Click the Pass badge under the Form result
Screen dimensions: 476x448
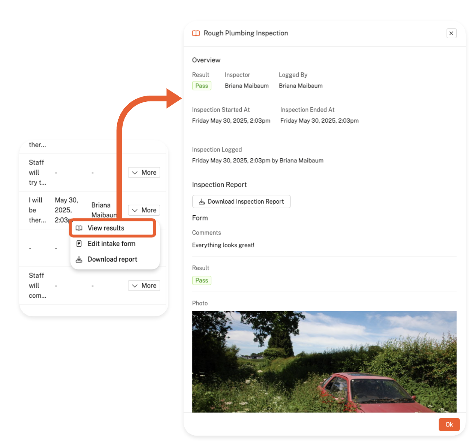click(201, 281)
